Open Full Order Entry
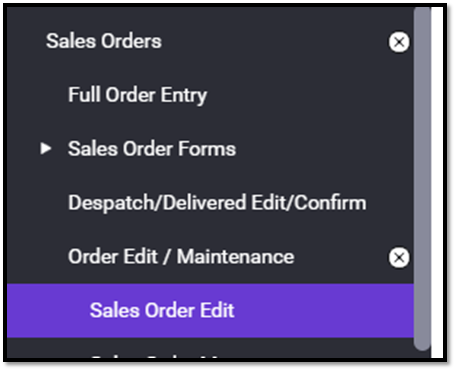 click(137, 95)
